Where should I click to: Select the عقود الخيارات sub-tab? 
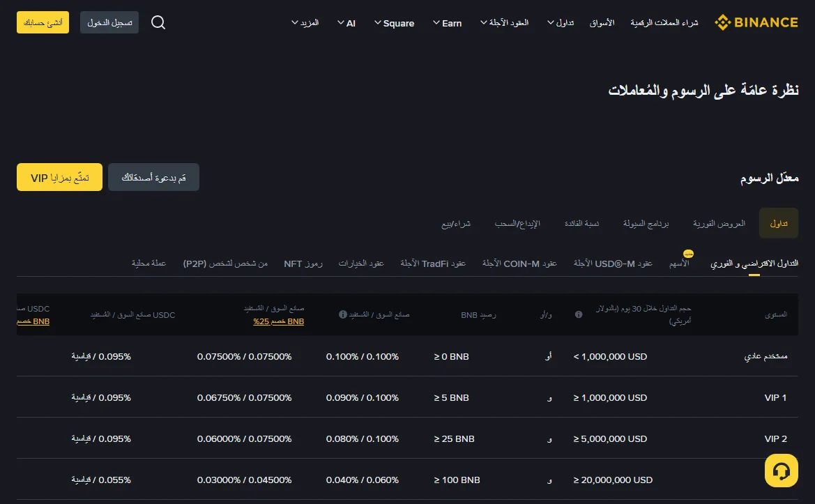click(361, 264)
